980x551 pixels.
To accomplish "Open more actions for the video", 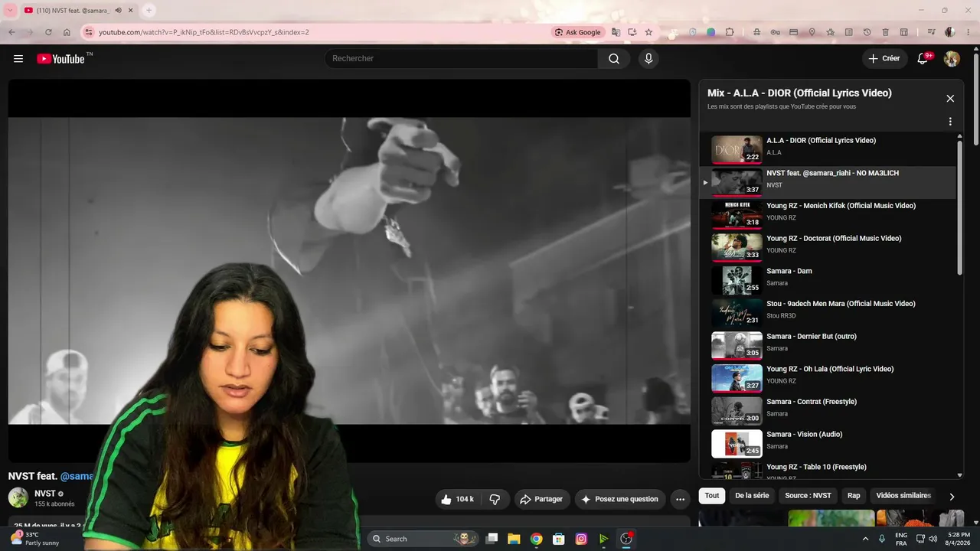I will tap(680, 499).
